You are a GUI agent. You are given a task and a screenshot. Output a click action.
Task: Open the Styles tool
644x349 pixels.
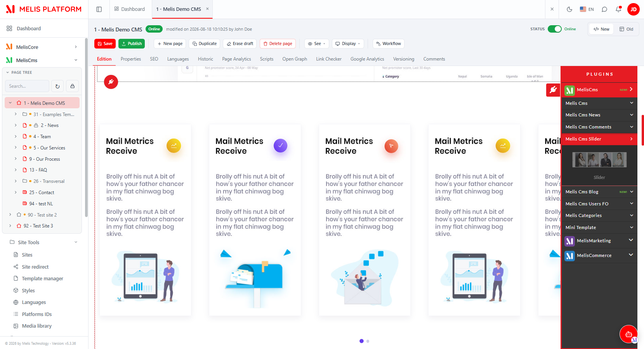click(x=28, y=290)
